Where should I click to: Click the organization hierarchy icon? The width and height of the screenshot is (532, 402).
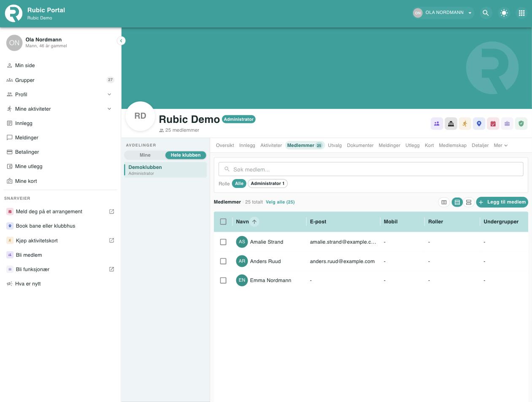point(451,124)
